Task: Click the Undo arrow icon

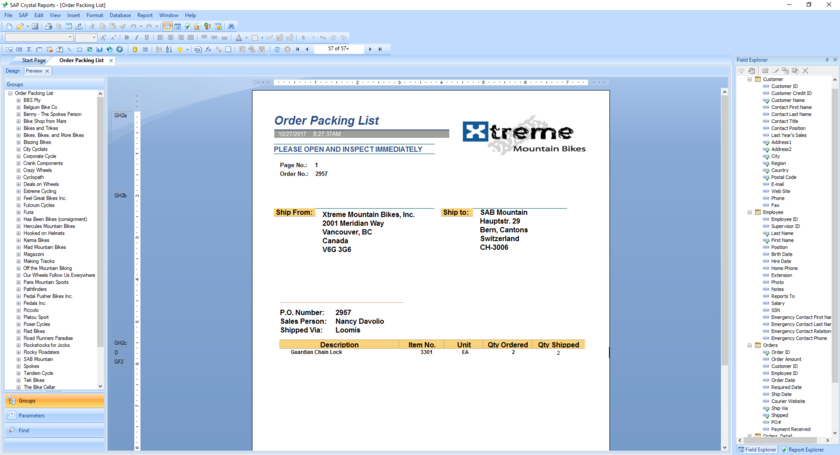Action: (x=133, y=26)
